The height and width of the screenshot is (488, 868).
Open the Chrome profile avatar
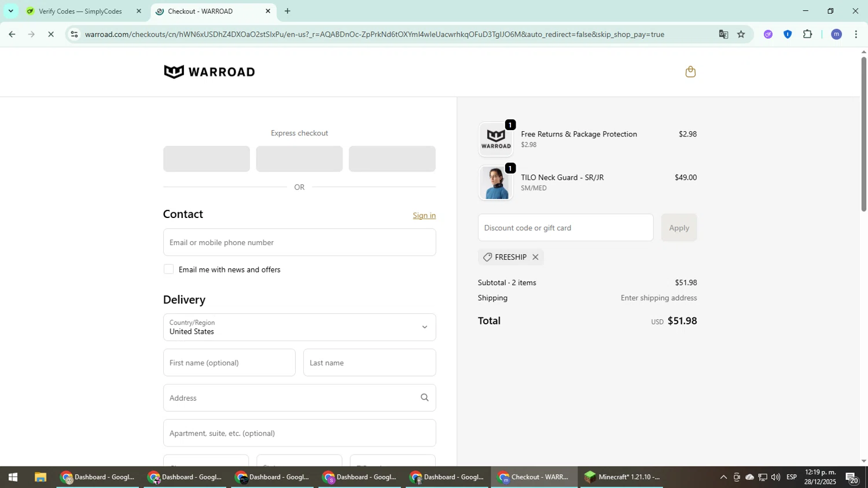point(836,34)
